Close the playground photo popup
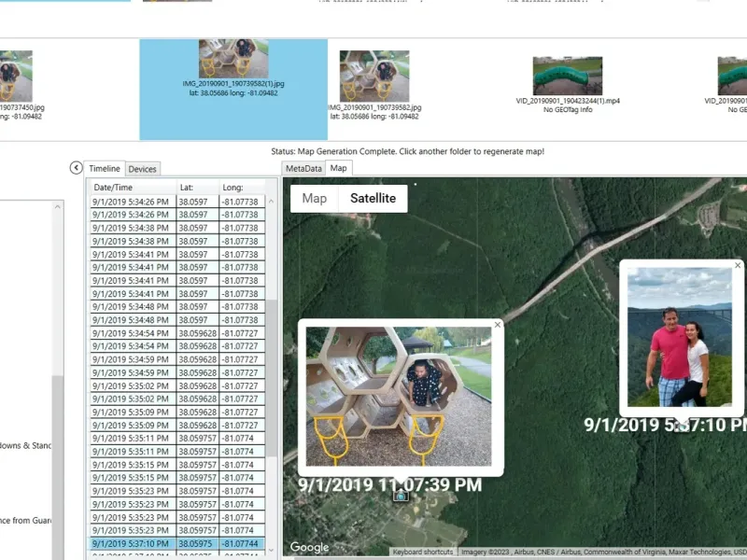 (x=498, y=325)
